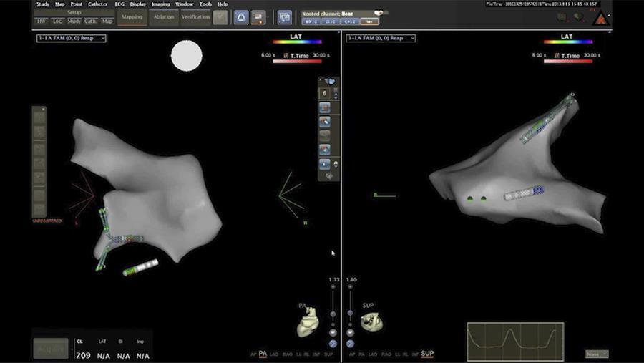Click the right LAT color bar

pyautogui.click(x=568, y=42)
